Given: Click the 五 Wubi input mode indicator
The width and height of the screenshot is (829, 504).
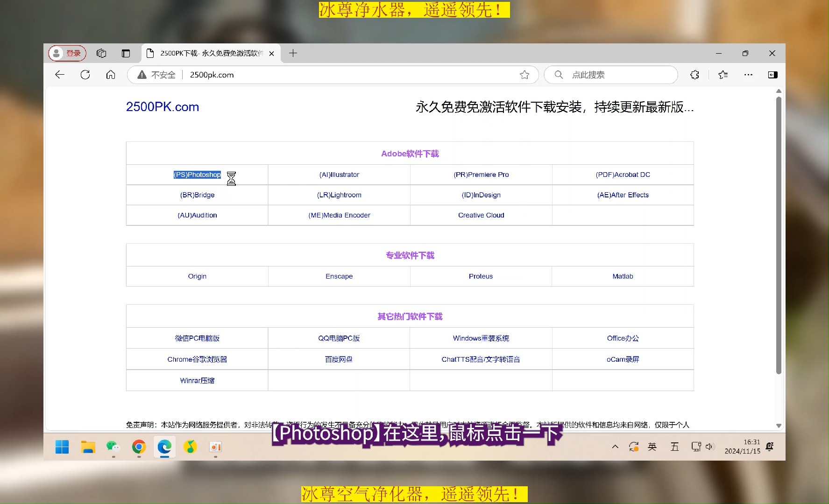Looking at the screenshot, I should coord(675,447).
